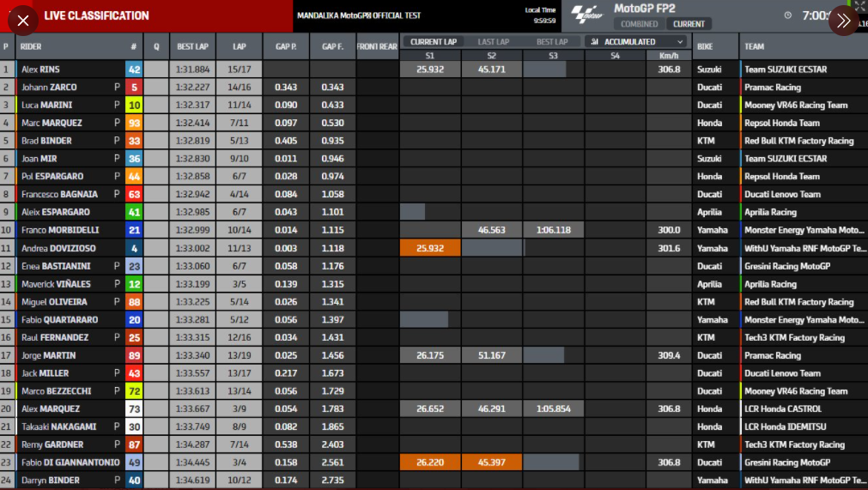Screen dimensions: 868x490
Task: Click the FRONT REAR column header
Action: click(377, 46)
